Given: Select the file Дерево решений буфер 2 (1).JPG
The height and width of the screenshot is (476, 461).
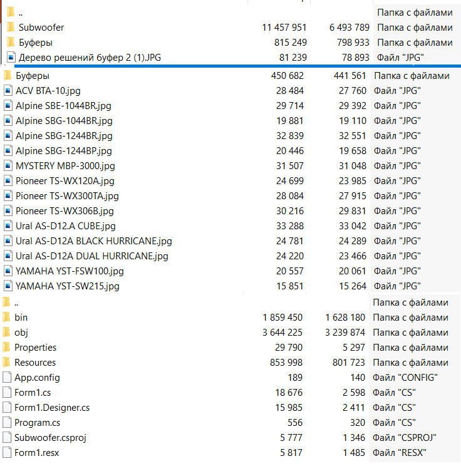Looking at the screenshot, I should pos(90,58).
